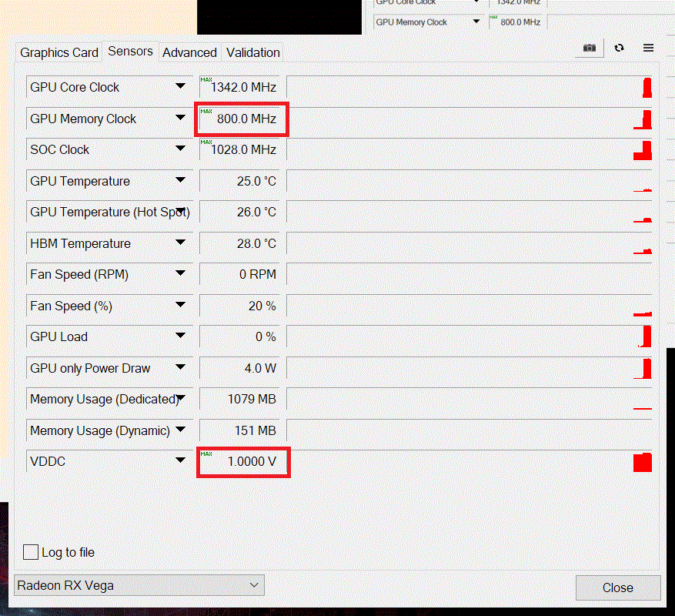Enable the Log to file checkbox

(x=31, y=552)
